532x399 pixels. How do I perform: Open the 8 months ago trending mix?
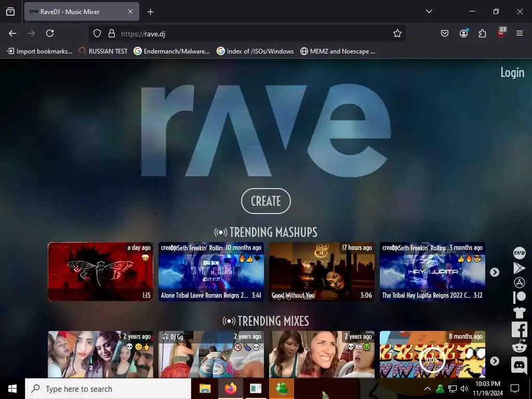pos(432,354)
